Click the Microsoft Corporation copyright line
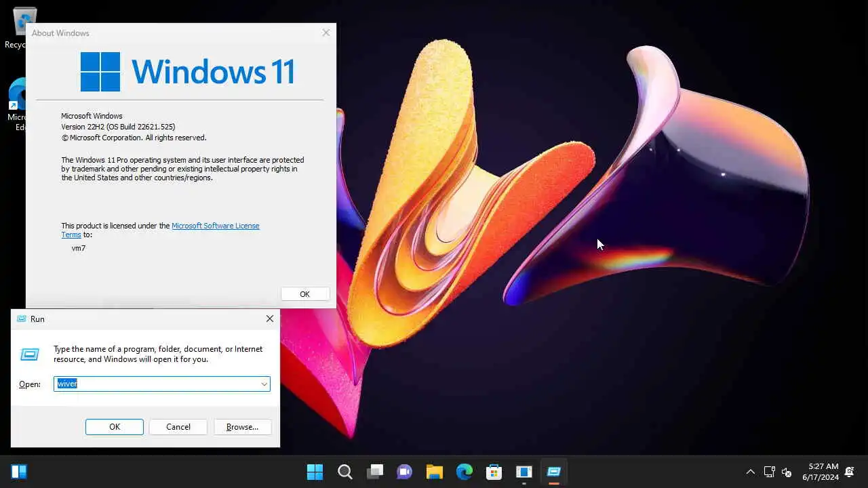Viewport: 868px width, 488px height. click(134, 138)
